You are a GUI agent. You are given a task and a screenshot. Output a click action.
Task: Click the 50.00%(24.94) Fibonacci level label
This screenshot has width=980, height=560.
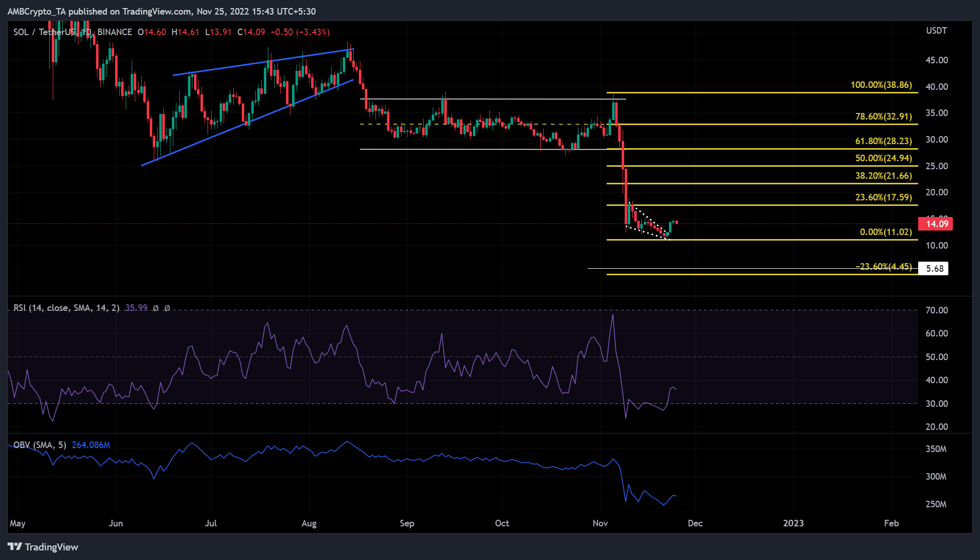pyautogui.click(x=883, y=158)
